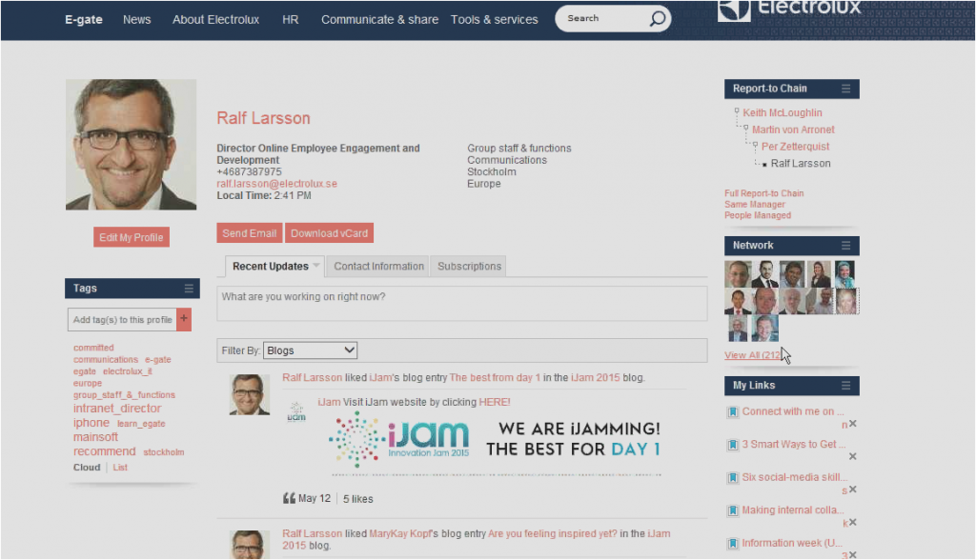Viewport: 976px width, 560px height.
Task: Switch tag view to List
Action: [x=120, y=468]
